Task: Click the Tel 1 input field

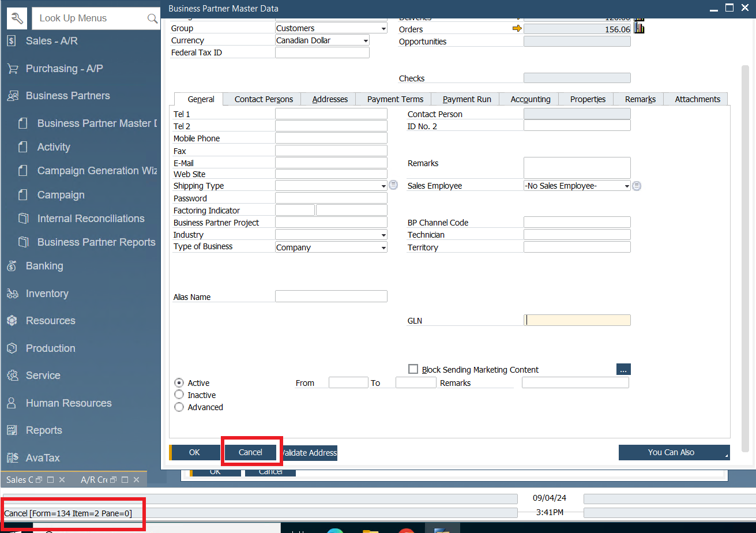Action: pyautogui.click(x=331, y=114)
